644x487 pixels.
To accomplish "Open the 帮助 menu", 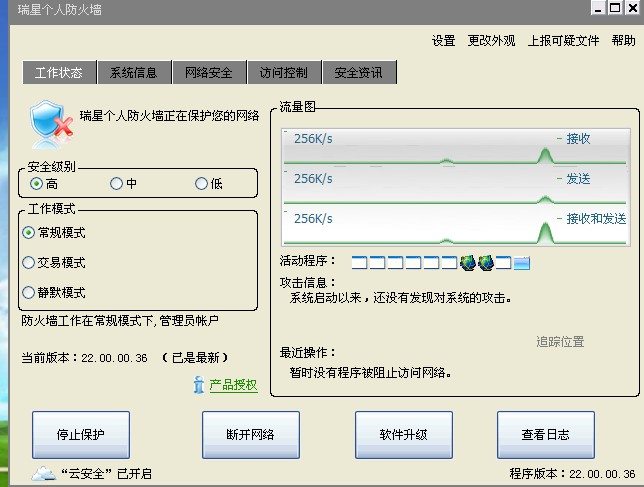I will 623,41.
